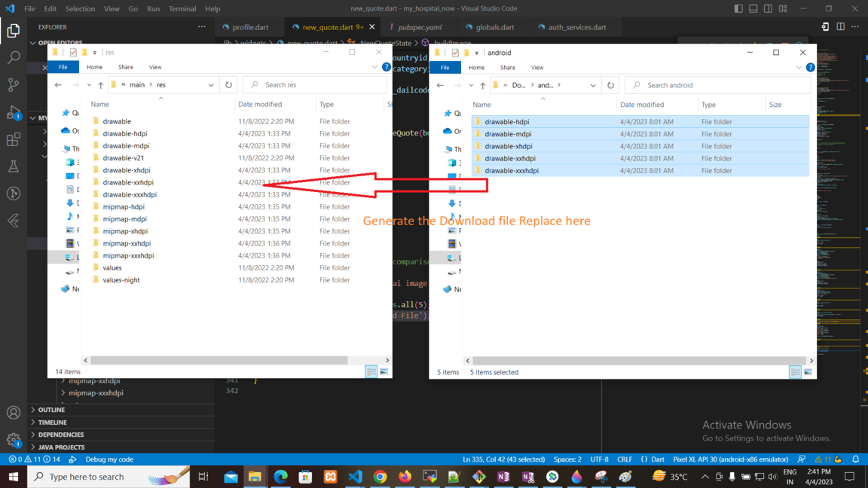Image resolution: width=868 pixels, height=488 pixels.
Task: Expand the OUTLINE section
Action: [51, 410]
